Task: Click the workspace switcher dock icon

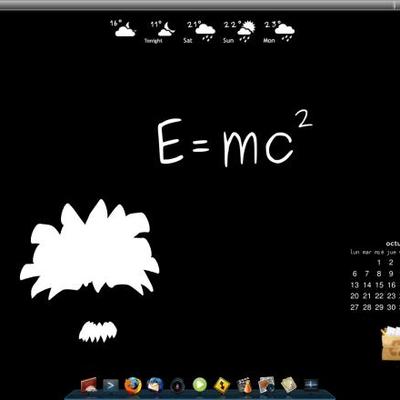Action: (311, 385)
